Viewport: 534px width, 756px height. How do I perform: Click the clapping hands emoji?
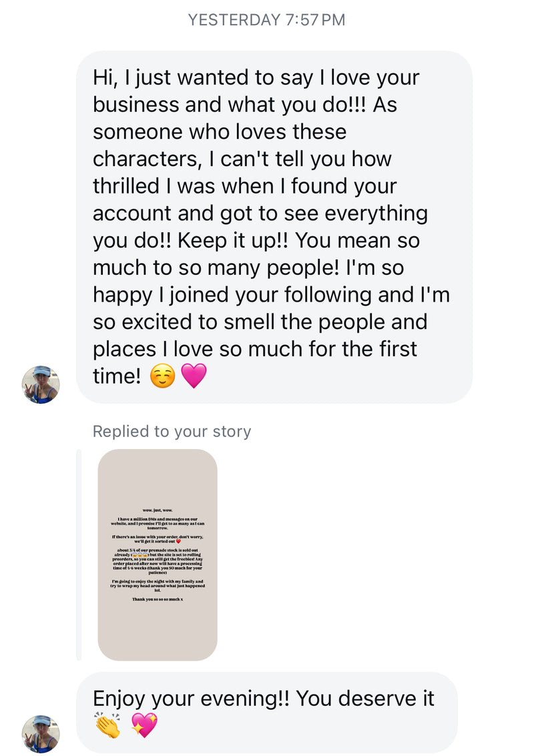107,726
